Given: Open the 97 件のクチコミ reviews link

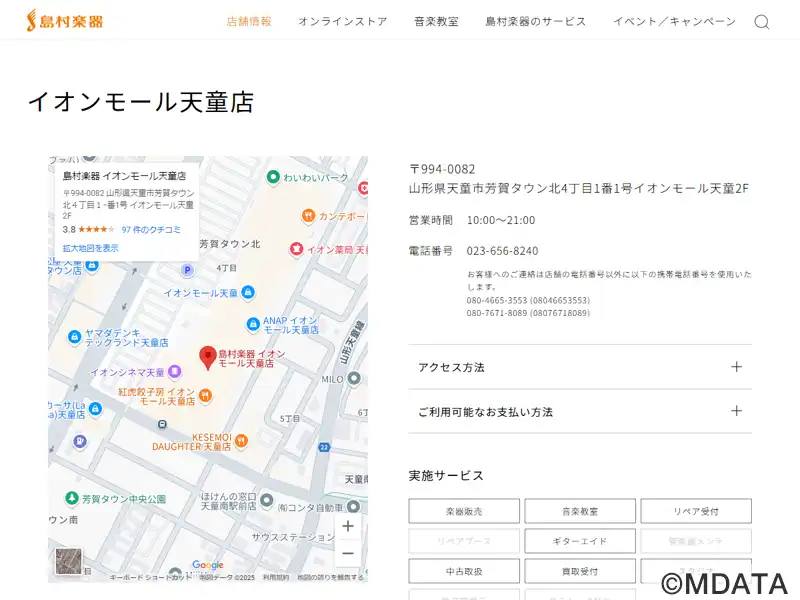Looking at the screenshot, I should click(151, 230).
